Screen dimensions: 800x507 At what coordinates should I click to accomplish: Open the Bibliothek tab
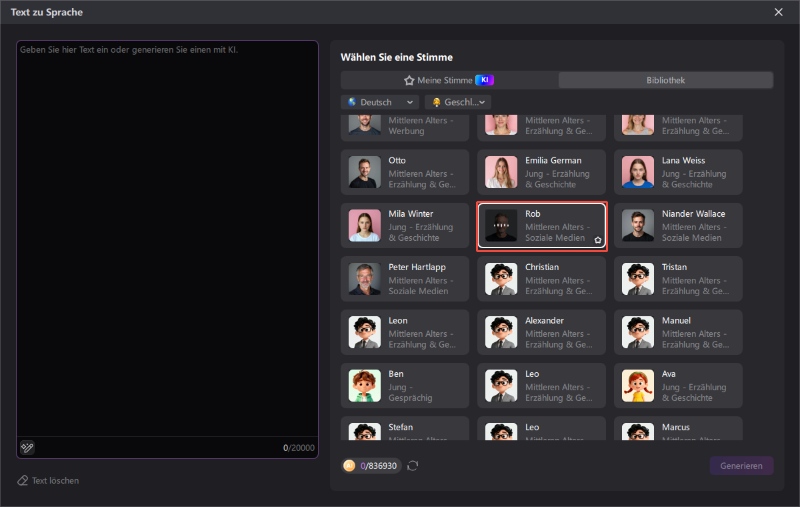click(x=665, y=80)
